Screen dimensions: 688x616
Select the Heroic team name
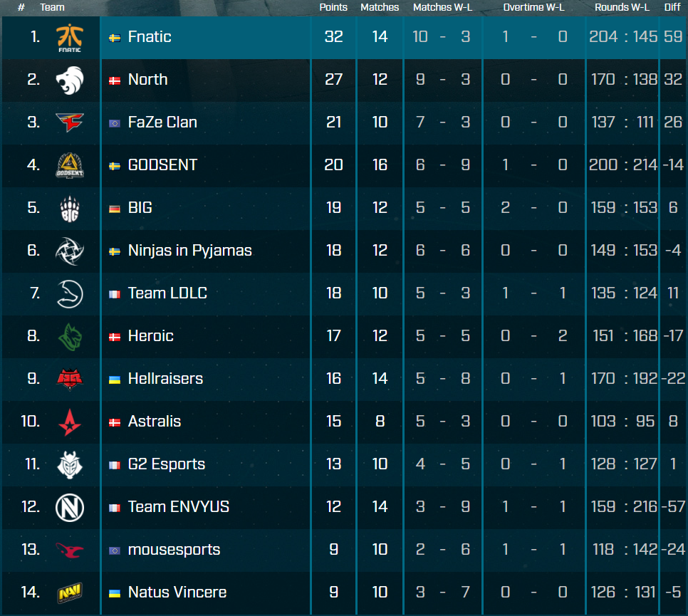(x=150, y=336)
